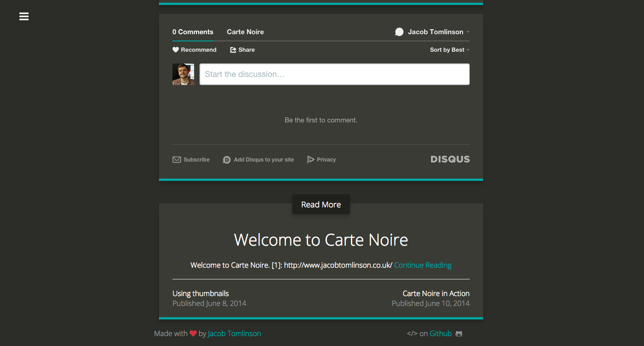Expand the Sort by Best dropdown
Viewport: 644px width, 346px height.
(449, 50)
